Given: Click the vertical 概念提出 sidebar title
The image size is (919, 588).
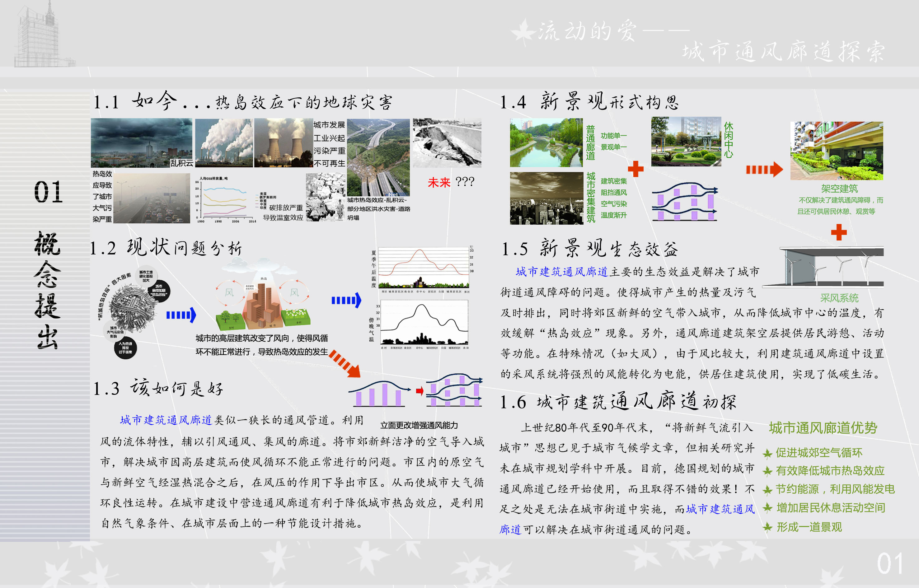Looking at the screenshot, I should 47,290.
